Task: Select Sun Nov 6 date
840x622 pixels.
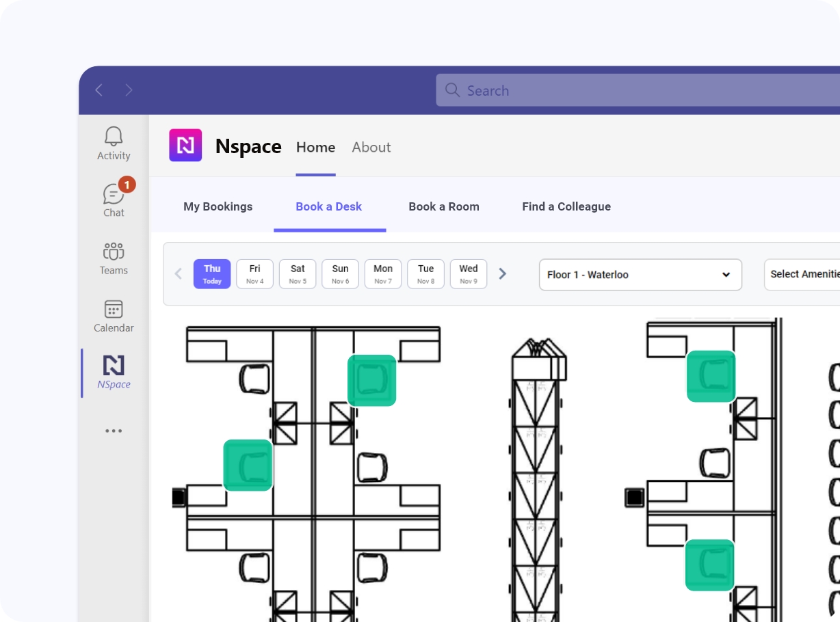Action: point(340,273)
